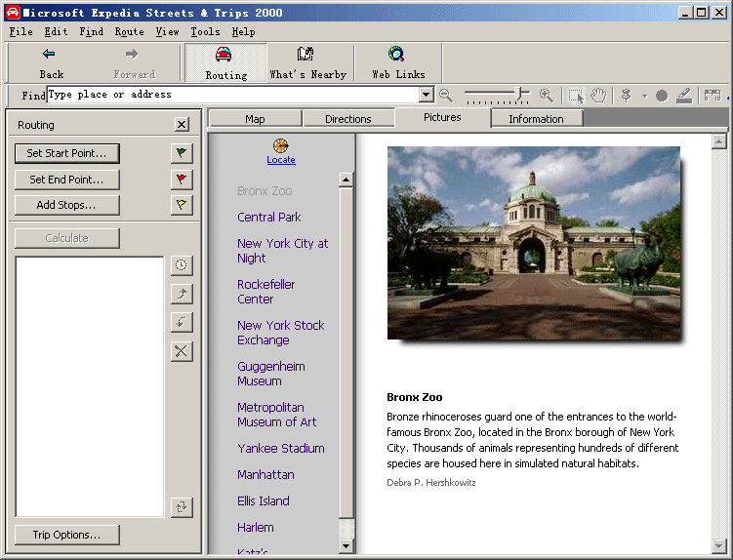Open Manhattan picture link
The width and height of the screenshot is (733, 560).
(x=266, y=475)
